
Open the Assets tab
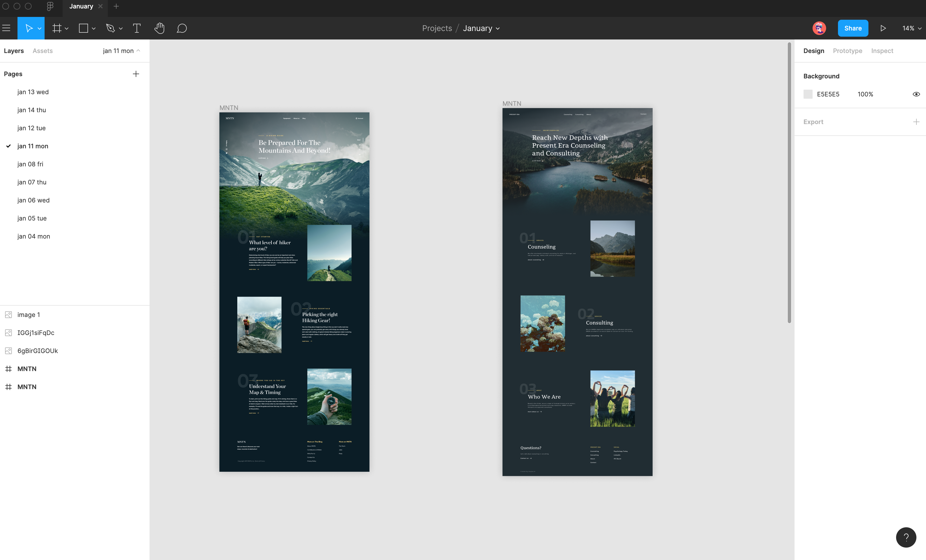tap(43, 51)
